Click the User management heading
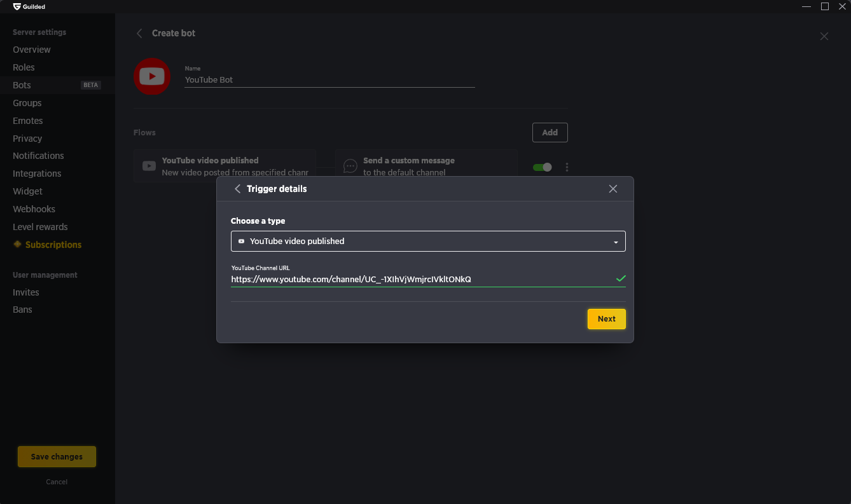This screenshot has height=504, width=851. pos(45,275)
